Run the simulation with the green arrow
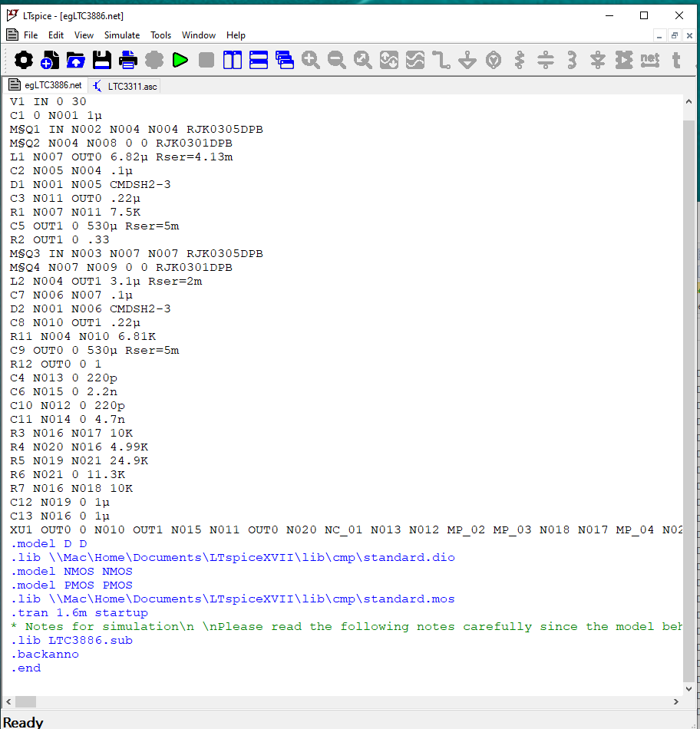Viewport: 700px width, 729px height. pyautogui.click(x=180, y=60)
